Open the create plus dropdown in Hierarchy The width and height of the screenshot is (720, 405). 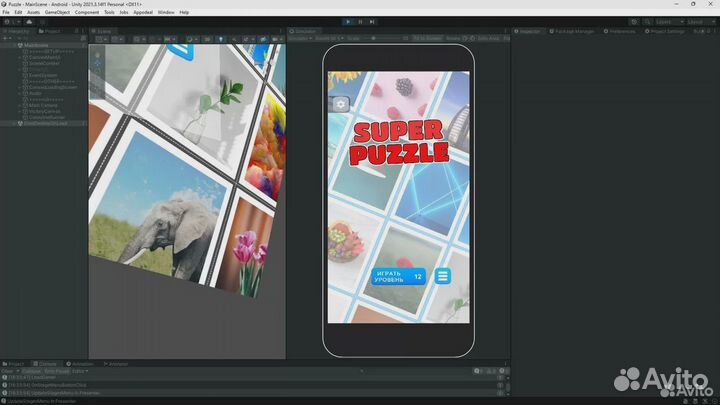pyautogui.click(x=6, y=39)
